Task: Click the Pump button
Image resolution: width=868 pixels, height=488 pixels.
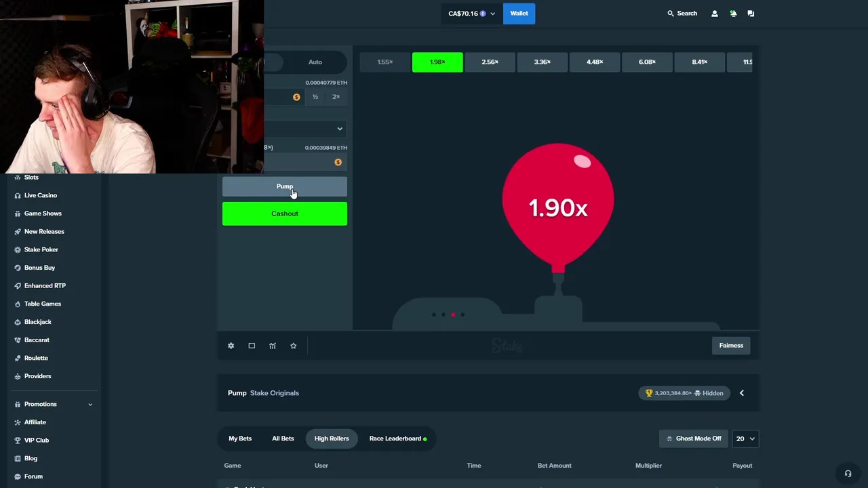Action: click(x=285, y=186)
